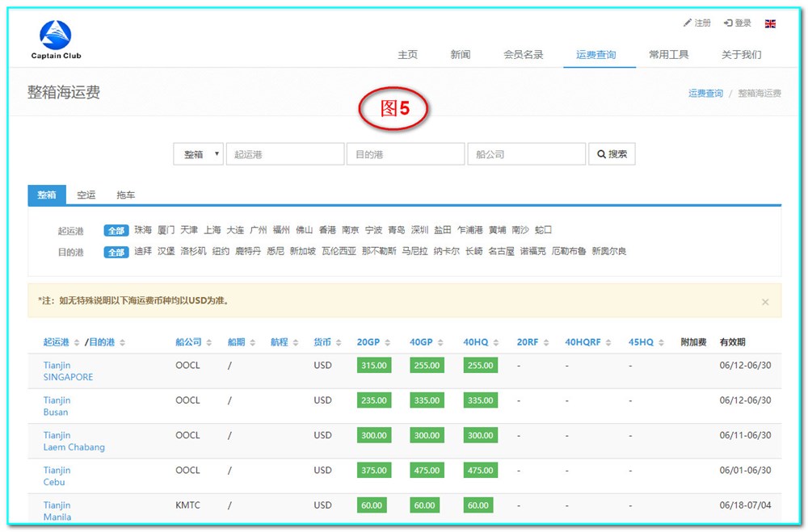This screenshot has height=532, width=808.
Task: Switch to the 空运 tab
Action: (x=86, y=195)
